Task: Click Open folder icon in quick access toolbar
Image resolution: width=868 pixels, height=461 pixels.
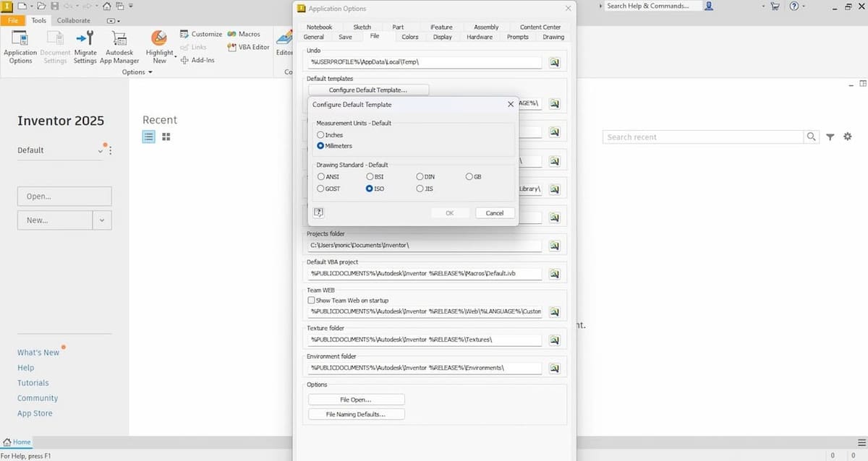Action: [x=43, y=6]
